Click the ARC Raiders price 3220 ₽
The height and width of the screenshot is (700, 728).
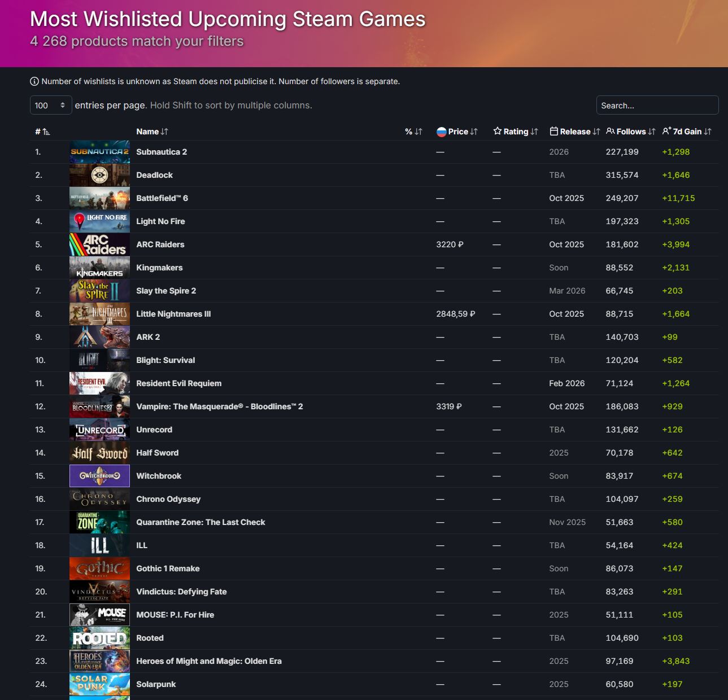450,244
